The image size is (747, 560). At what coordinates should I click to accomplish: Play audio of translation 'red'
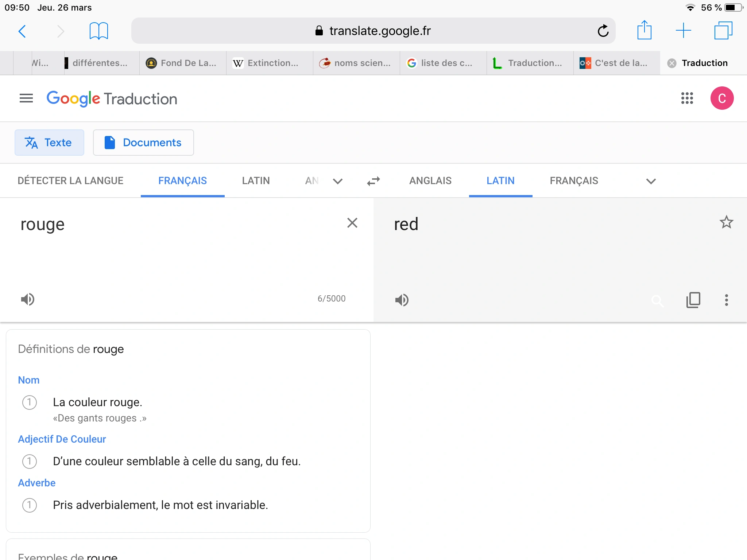(402, 300)
